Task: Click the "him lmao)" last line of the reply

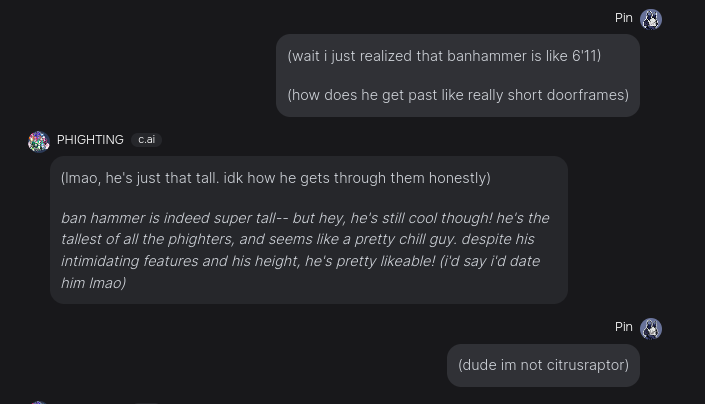Action: [x=93, y=283]
